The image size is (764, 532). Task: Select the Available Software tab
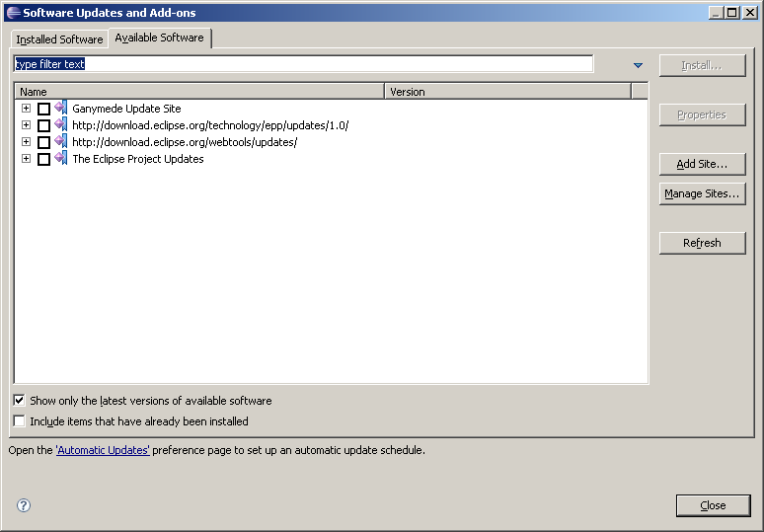(159, 38)
